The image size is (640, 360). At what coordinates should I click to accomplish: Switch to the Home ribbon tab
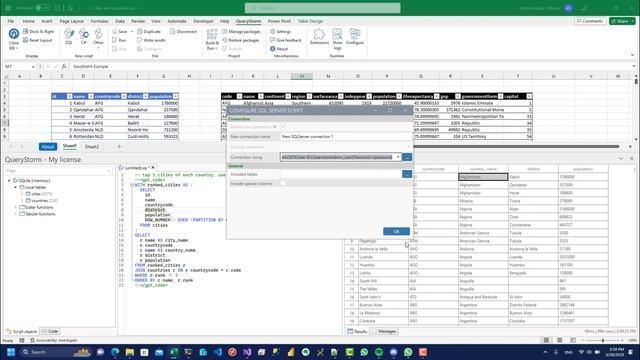click(x=29, y=21)
